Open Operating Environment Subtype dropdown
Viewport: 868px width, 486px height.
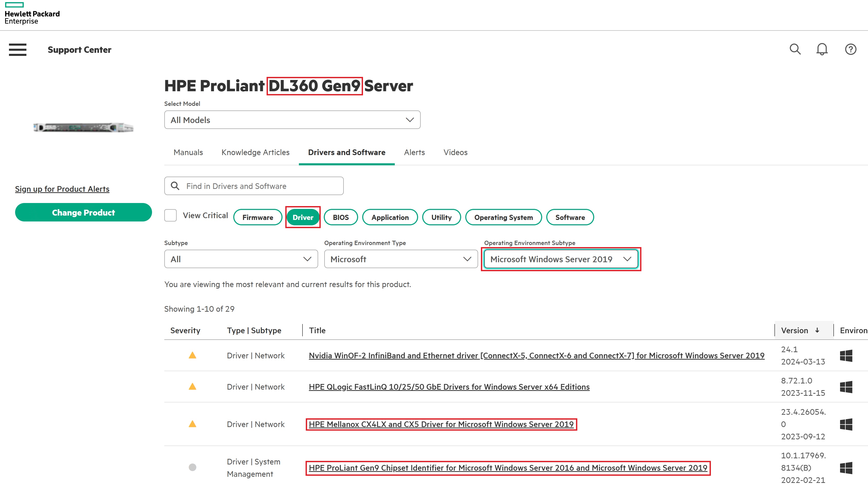tap(561, 259)
